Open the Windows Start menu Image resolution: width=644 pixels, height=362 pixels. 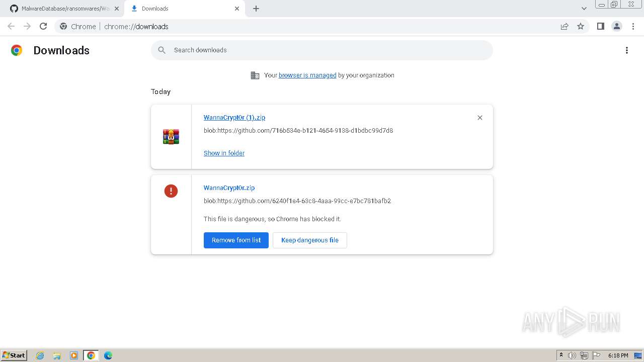coord(14,355)
